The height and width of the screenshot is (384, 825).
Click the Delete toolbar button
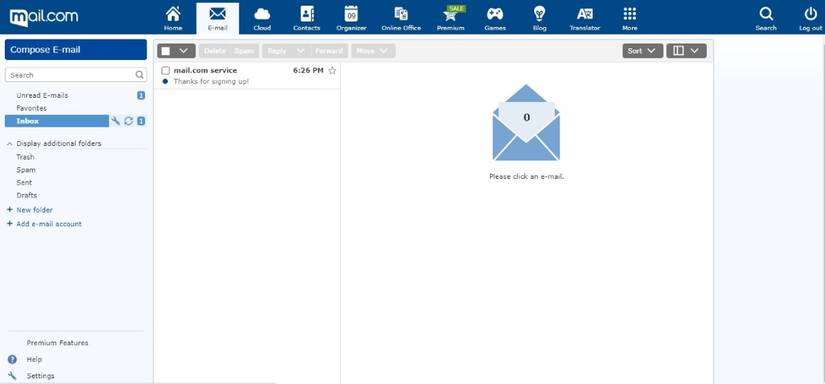click(215, 51)
